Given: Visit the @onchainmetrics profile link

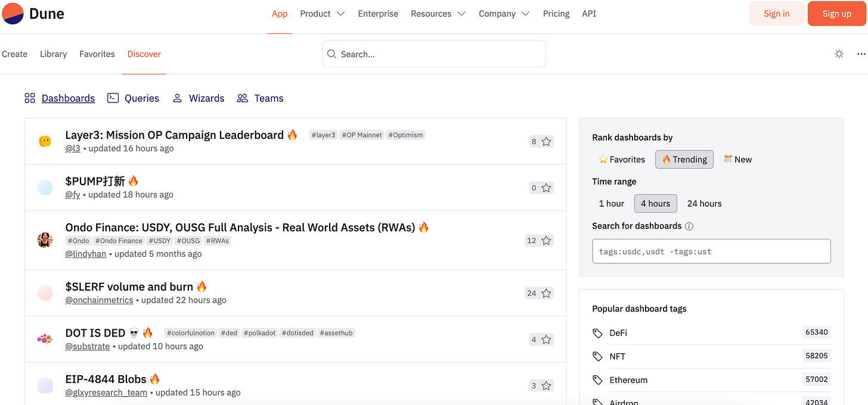Looking at the screenshot, I should [99, 300].
